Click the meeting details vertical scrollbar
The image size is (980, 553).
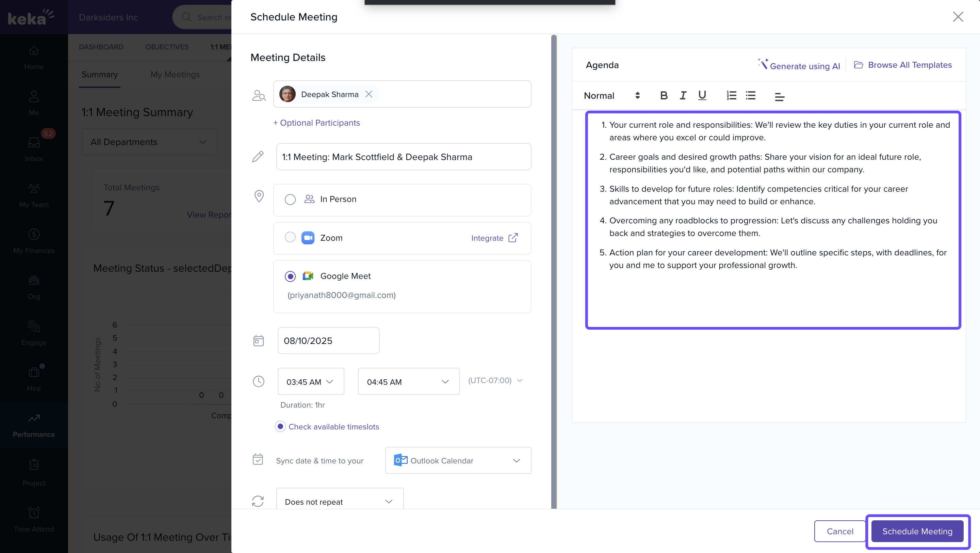554,266
